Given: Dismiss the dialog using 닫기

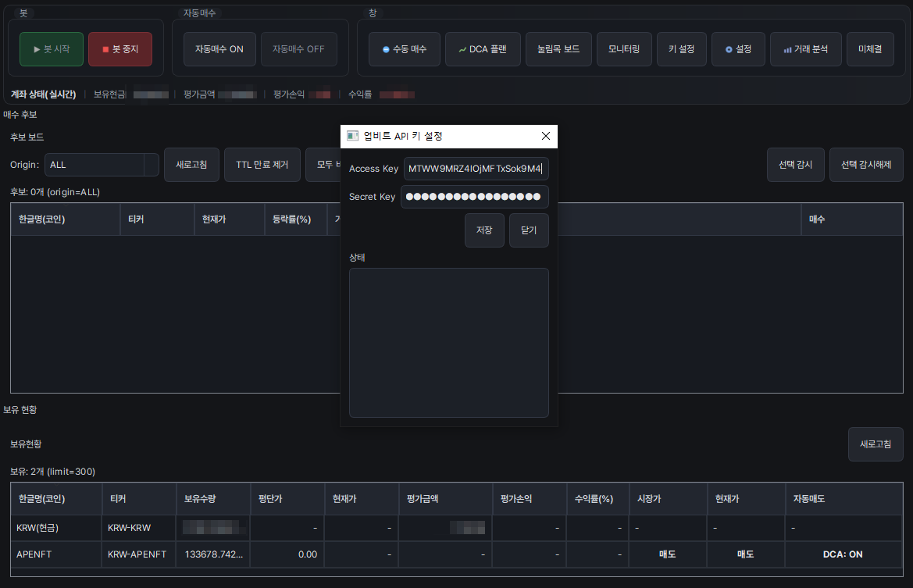Looking at the screenshot, I should tap(529, 230).
